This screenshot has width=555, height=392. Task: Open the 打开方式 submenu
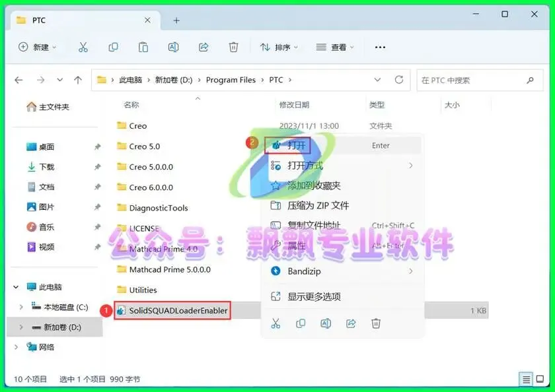coord(343,166)
